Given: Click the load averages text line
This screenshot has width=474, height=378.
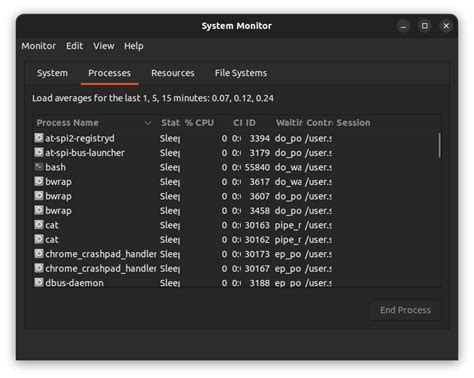Looking at the screenshot, I should pos(153,98).
